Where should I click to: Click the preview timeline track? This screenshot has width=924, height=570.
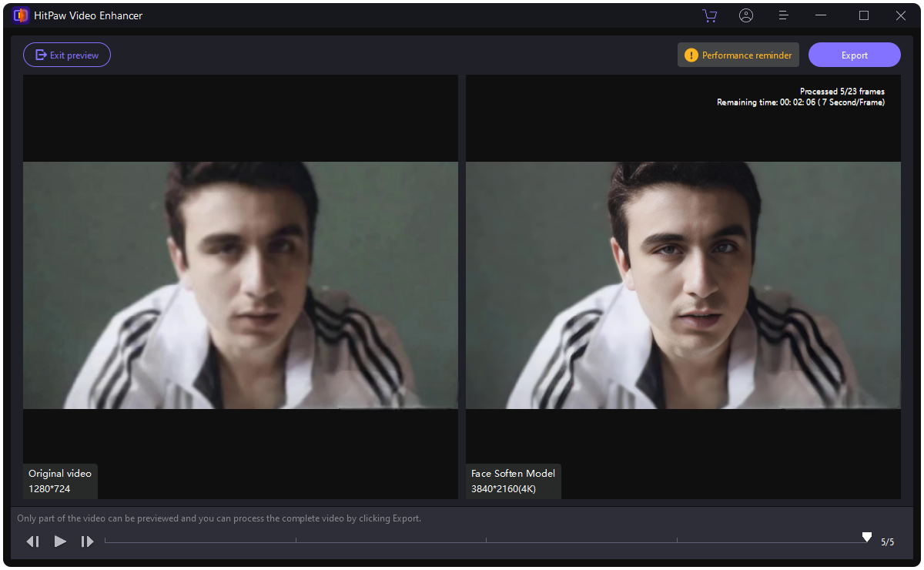(486, 541)
